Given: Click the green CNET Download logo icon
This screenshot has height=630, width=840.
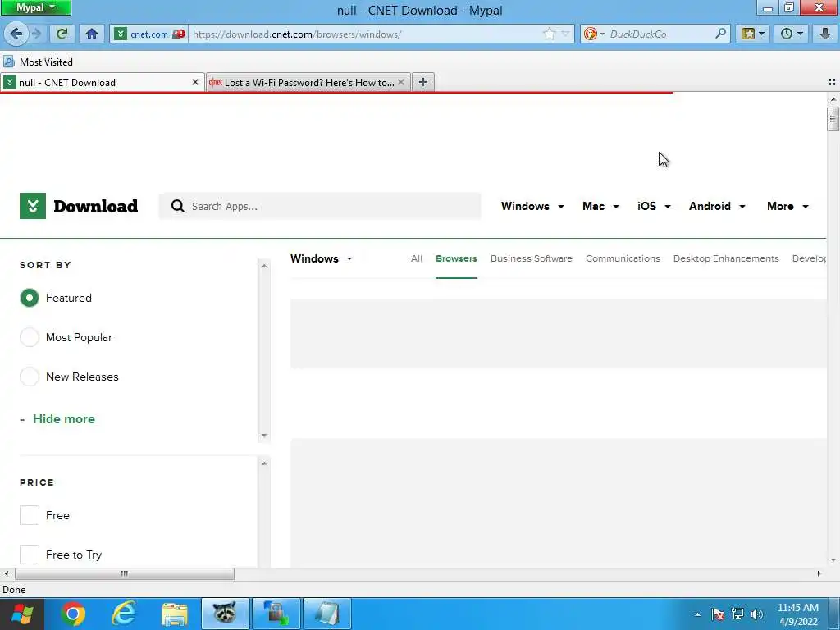Looking at the screenshot, I should (x=33, y=206).
